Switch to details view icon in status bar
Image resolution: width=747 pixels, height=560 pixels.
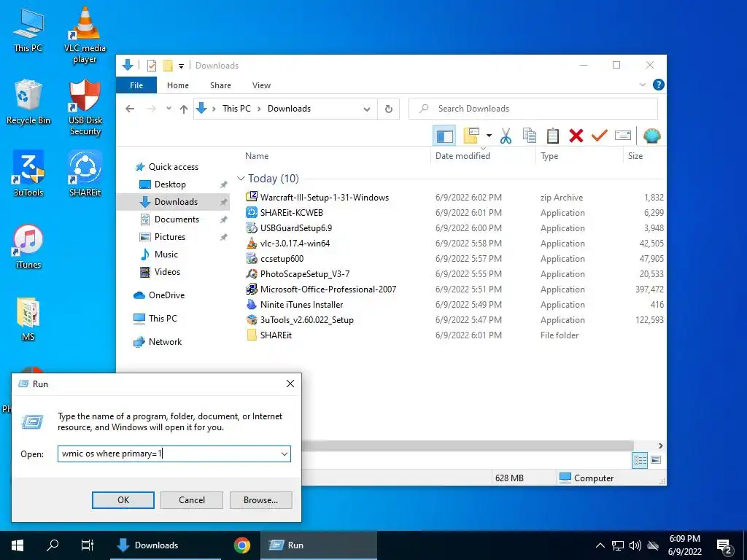click(x=640, y=460)
